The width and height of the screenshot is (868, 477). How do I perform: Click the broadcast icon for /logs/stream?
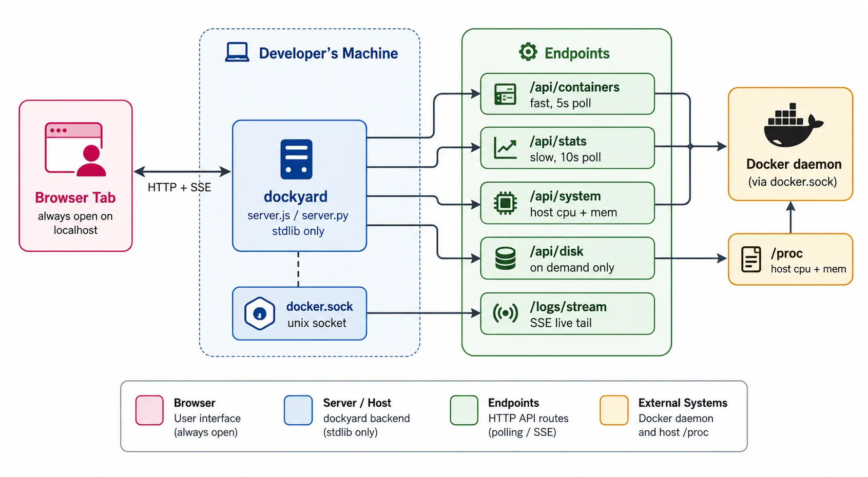tap(505, 313)
